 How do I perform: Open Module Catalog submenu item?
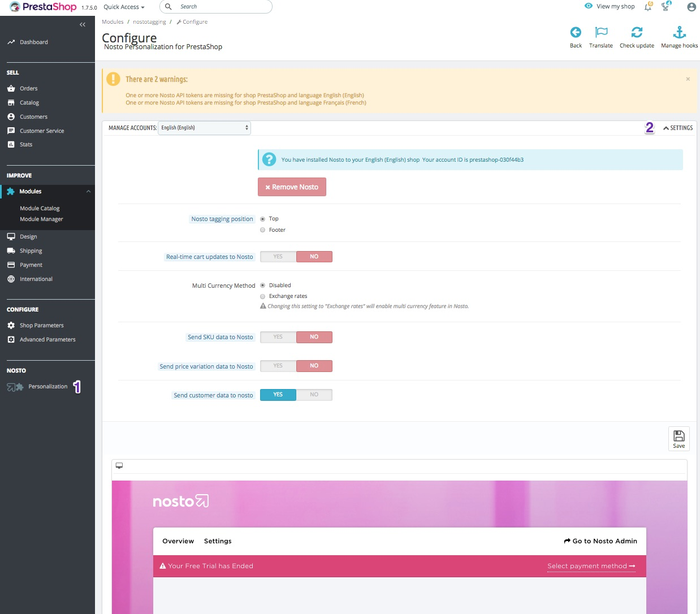click(x=40, y=208)
